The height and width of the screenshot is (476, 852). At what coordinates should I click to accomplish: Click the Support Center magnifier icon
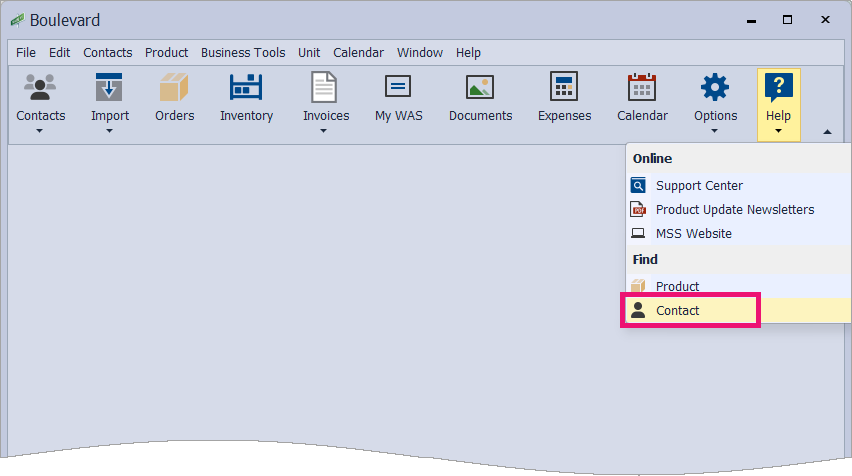pos(638,185)
